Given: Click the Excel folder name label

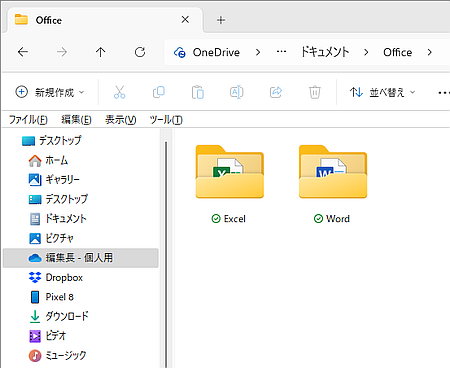Looking at the screenshot, I should (x=235, y=219).
